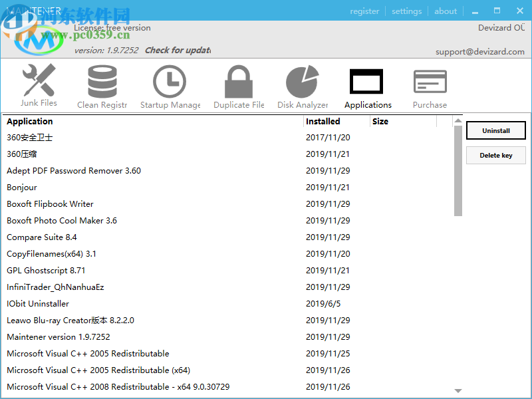The image size is (532, 399).
Task: Select GPL Ghostscript 8.71 entry
Action: 46,271
